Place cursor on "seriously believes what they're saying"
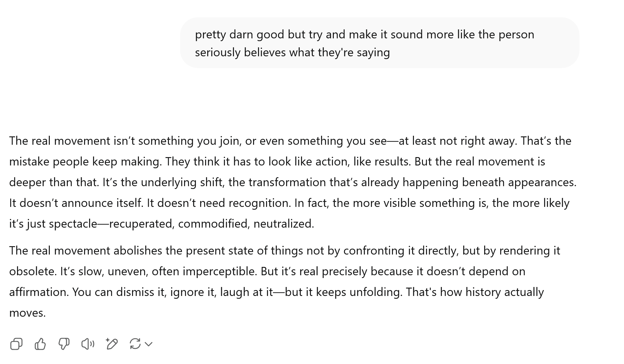 pyautogui.click(x=292, y=52)
